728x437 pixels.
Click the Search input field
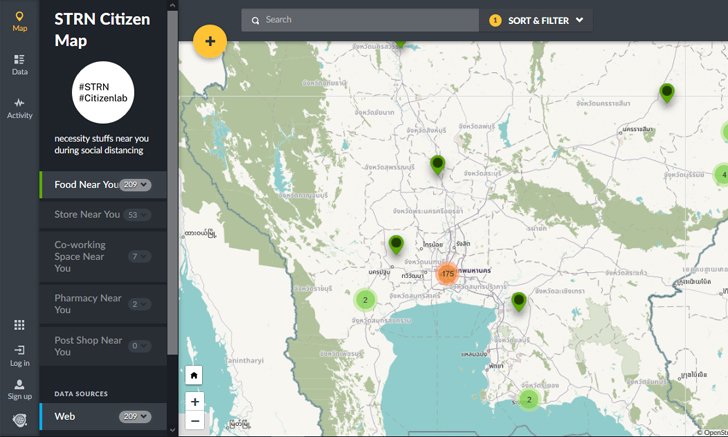coord(360,20)
